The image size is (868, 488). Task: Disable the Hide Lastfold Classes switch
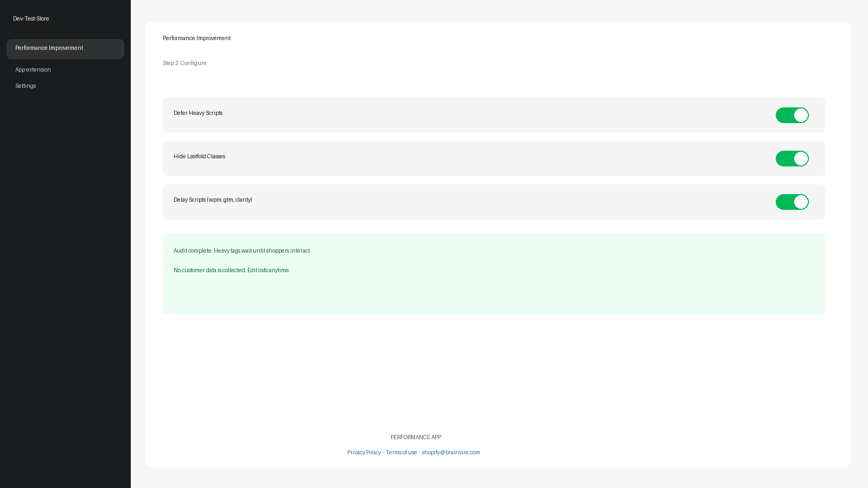tap(792, 158)
